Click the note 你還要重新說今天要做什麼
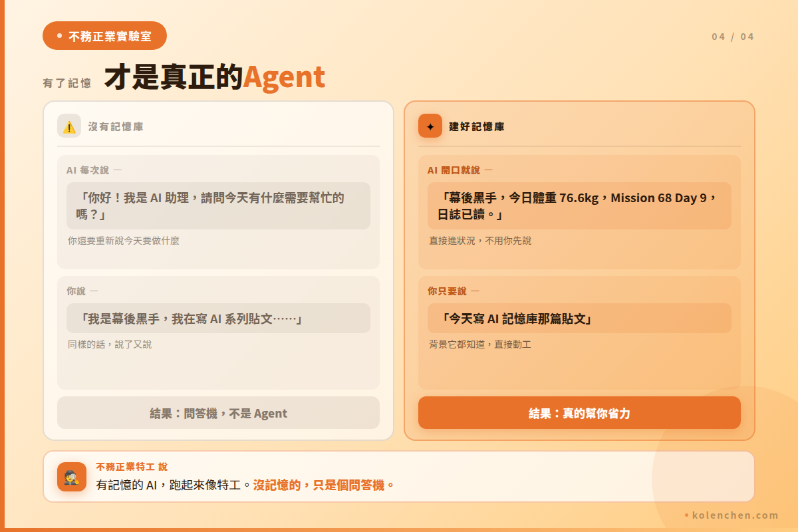 pyautogui.click(x=124, y=240)
